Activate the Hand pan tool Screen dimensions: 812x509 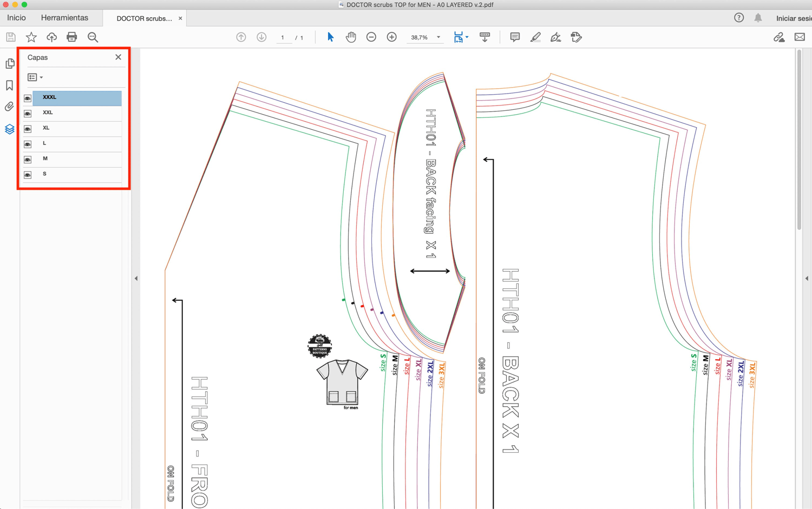(x=351, y=37)
